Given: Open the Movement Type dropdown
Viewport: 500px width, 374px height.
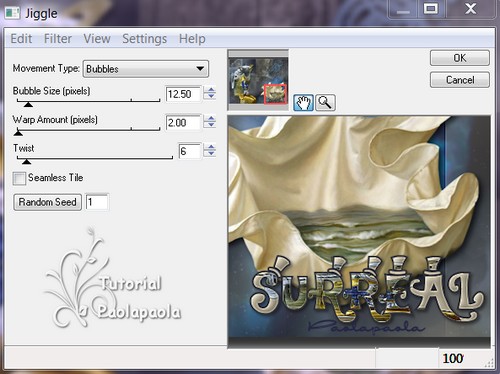Looking at the screenshot, I should click(x=146, y=69).
